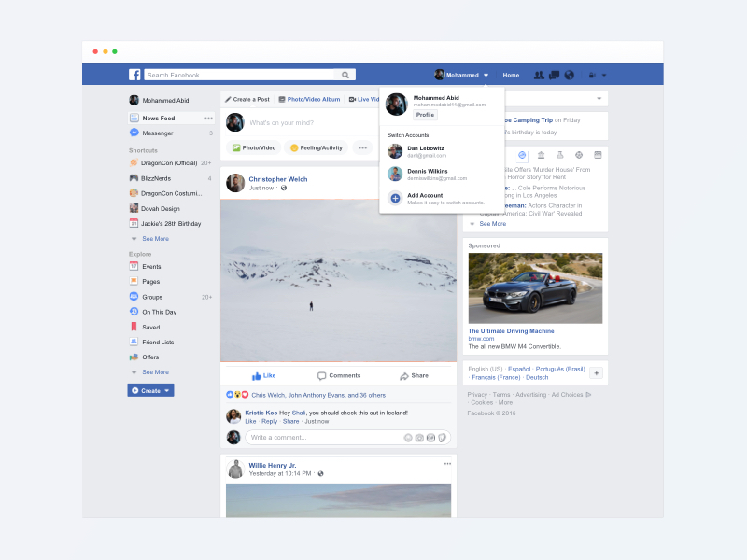Open the messages icon in top bar

click(554, 75)
